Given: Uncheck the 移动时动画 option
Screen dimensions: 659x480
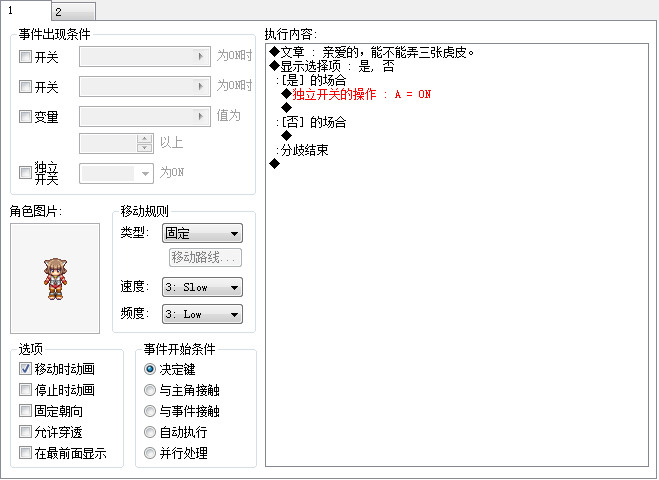Looking at the screenshot, I should [25, 369].
